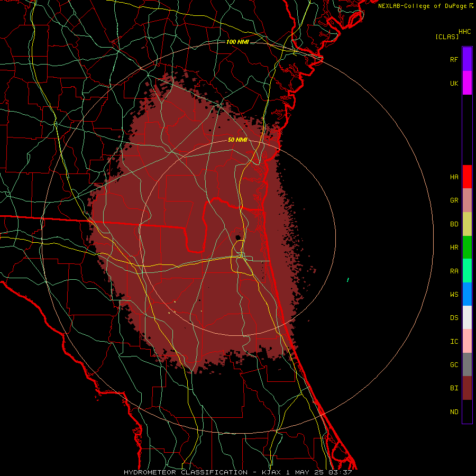Select the GC gray legend swatch
The image size is (476, 476).
pyautogui.click(x=467, y=364)
